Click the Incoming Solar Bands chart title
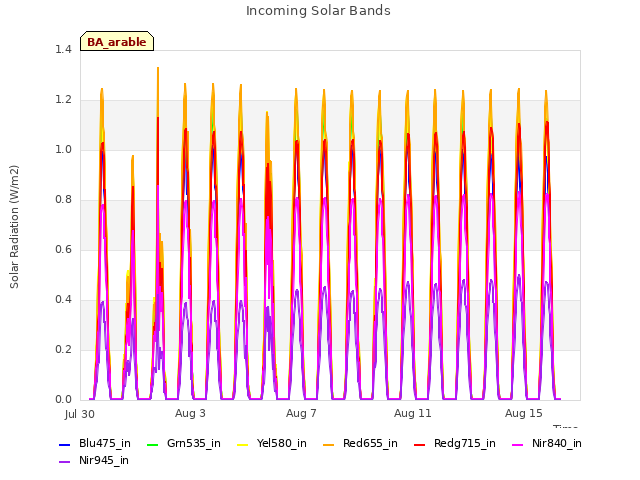Viewport: 640px width, 480px height. click(x=318, y=11)
